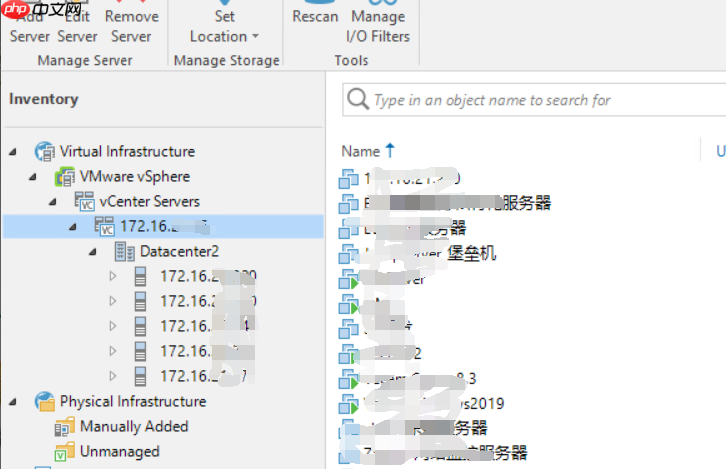Click the Unmanaged folder icon
Viewport: 726px width, 469px height.
(x=64, y=451)
